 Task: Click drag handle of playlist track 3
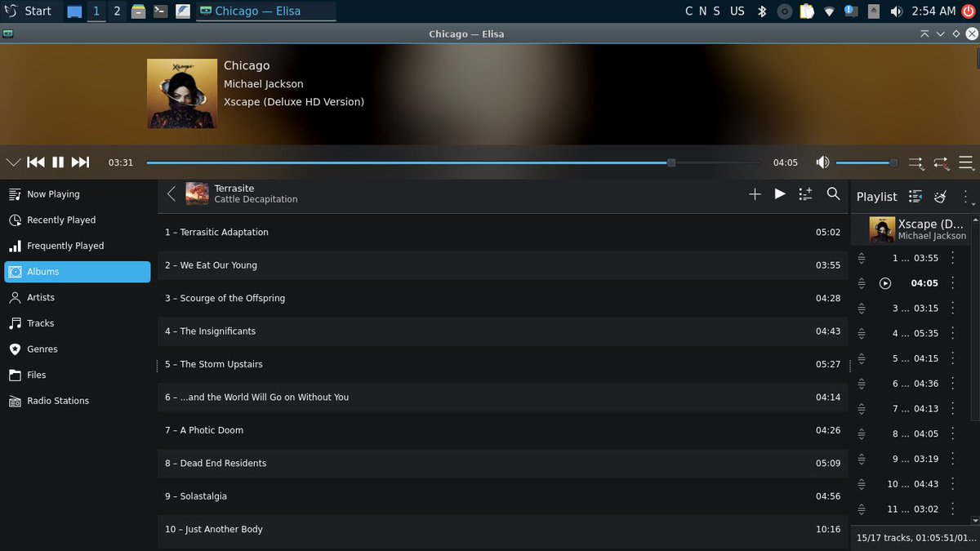(861, 309)
